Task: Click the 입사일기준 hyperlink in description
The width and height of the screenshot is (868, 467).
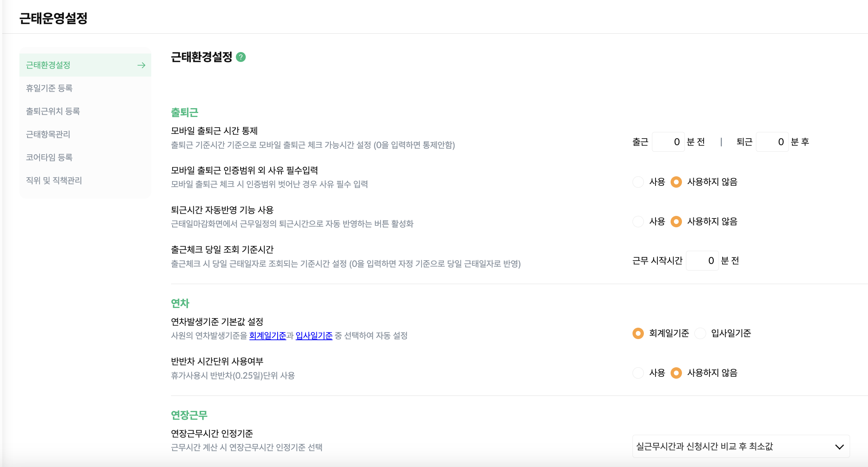Action: (x=314, y=335)
